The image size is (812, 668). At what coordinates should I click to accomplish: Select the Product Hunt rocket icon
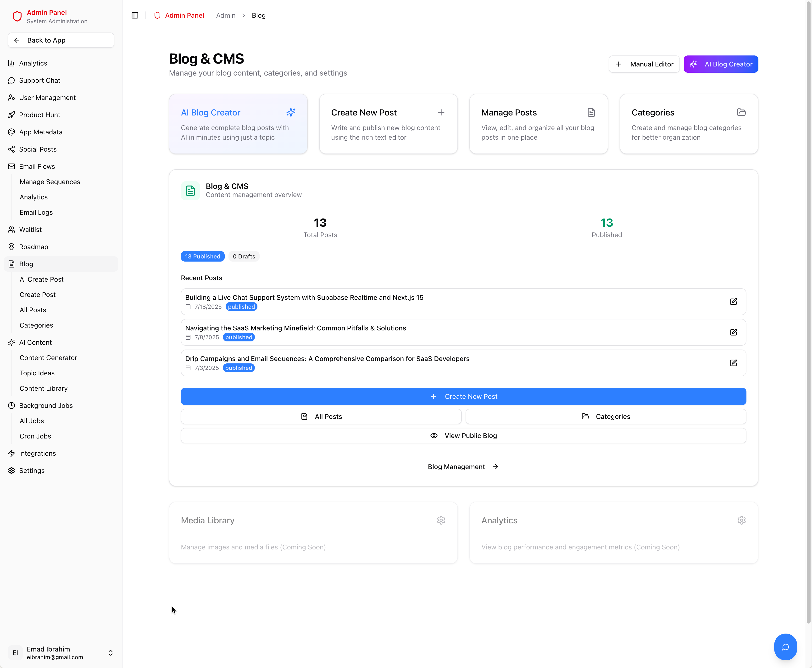(11, 115)
